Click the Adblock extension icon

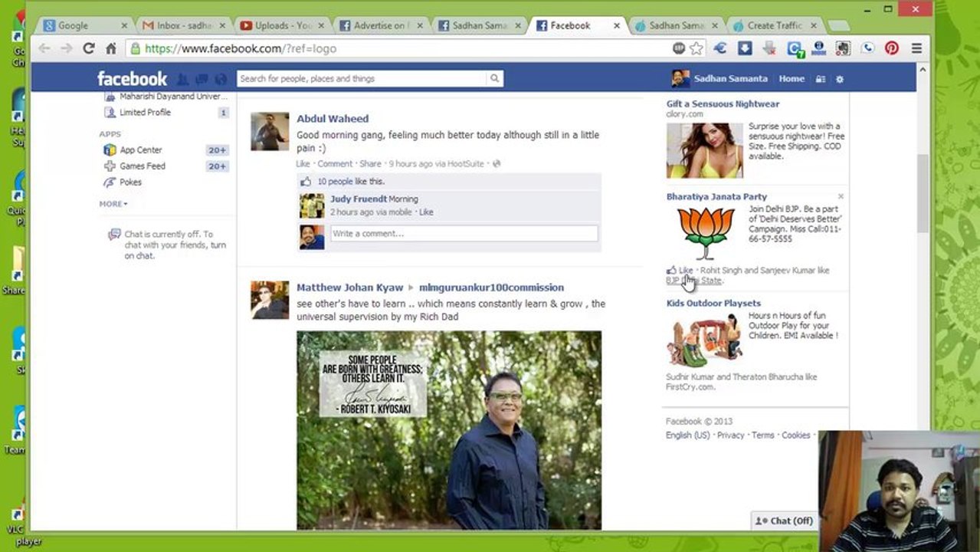(x=679, y=48)
